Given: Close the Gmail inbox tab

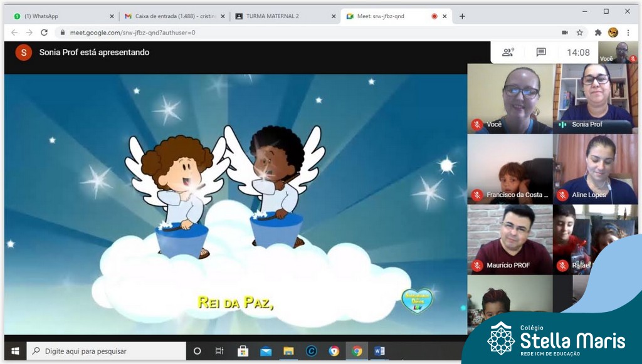Looking at the screenshot, I should [223, 16].
